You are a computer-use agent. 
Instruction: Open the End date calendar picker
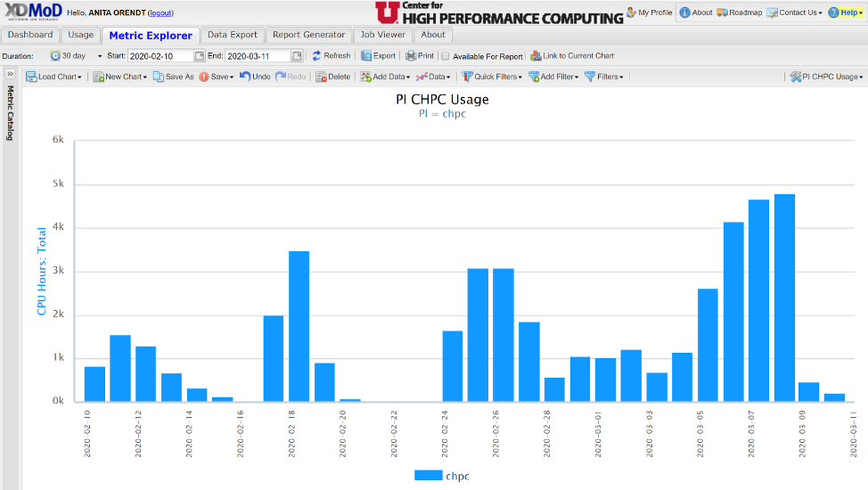click(x=297, y=56)
